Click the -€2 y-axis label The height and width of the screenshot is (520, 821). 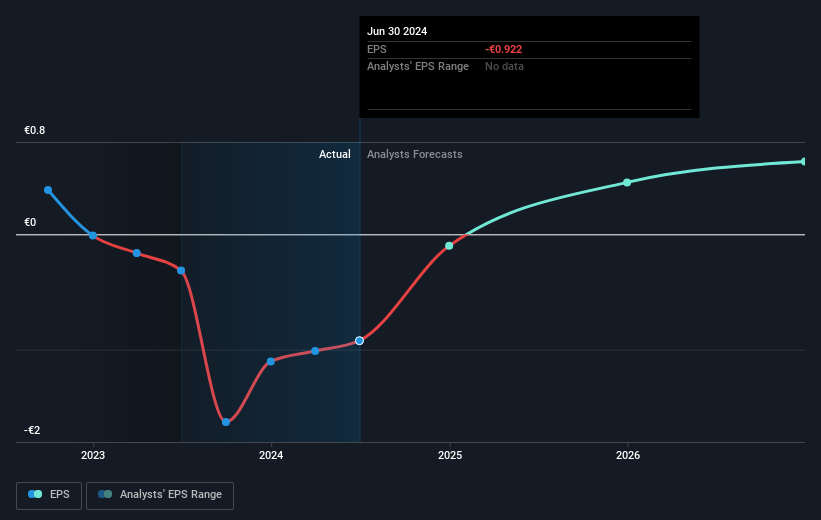click(32, 430)
